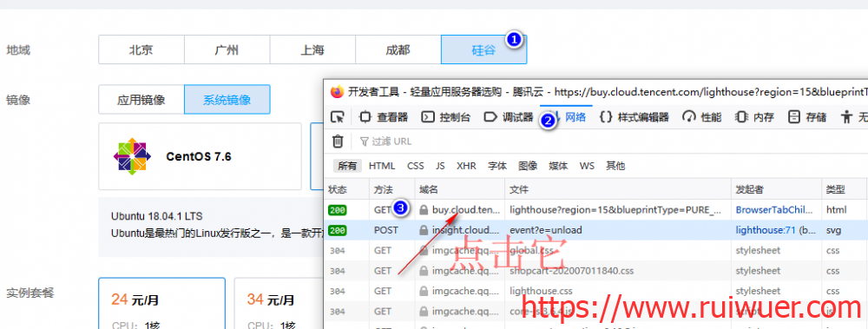Open the 性能 performance tab

pos(702,117)
